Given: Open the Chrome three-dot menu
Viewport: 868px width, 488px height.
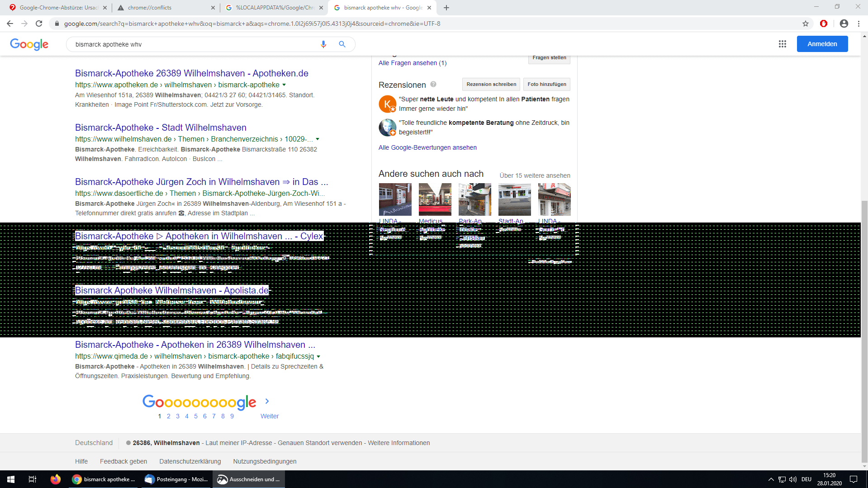Looking at the screenshot, I should click(x=859, y=24).
